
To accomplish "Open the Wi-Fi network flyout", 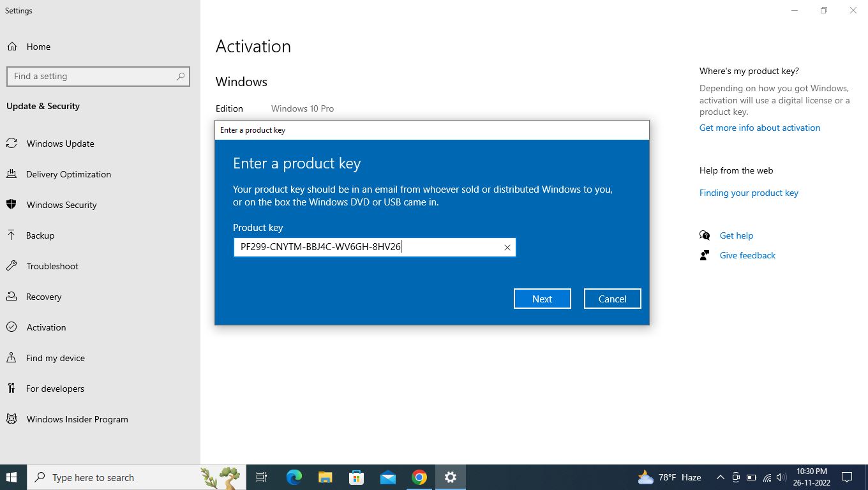I will click(x=767, y=477).
